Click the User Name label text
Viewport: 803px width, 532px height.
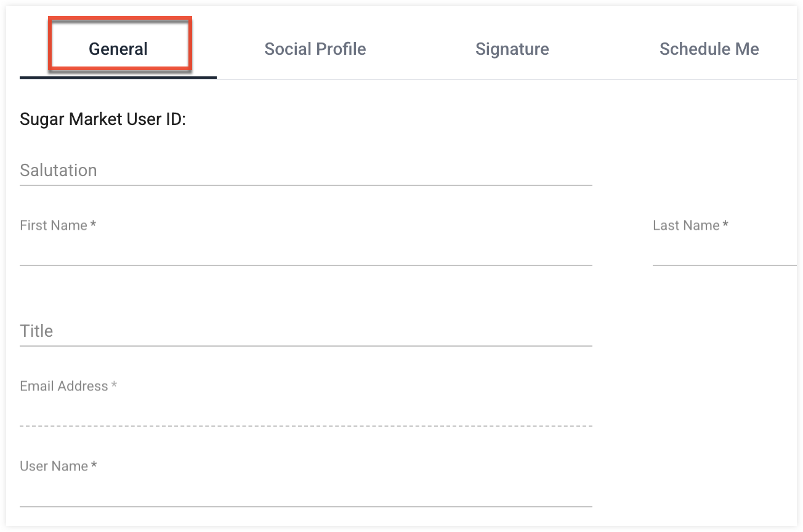54,466
